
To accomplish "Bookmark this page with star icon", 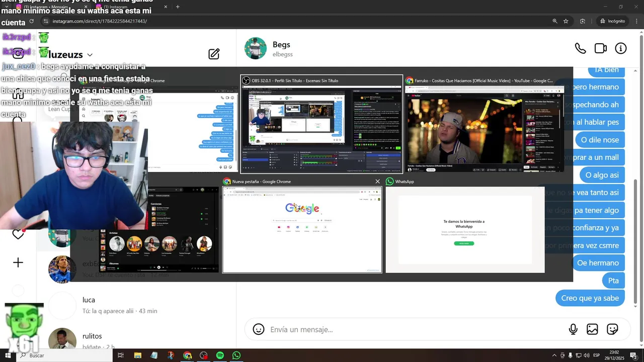I will [x=566, y=21].
